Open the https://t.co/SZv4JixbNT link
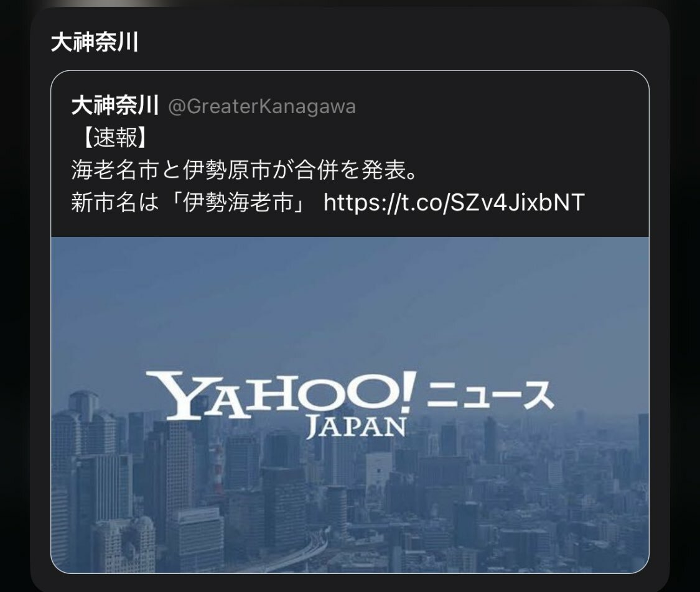700x592 pixels. (454, 202)
